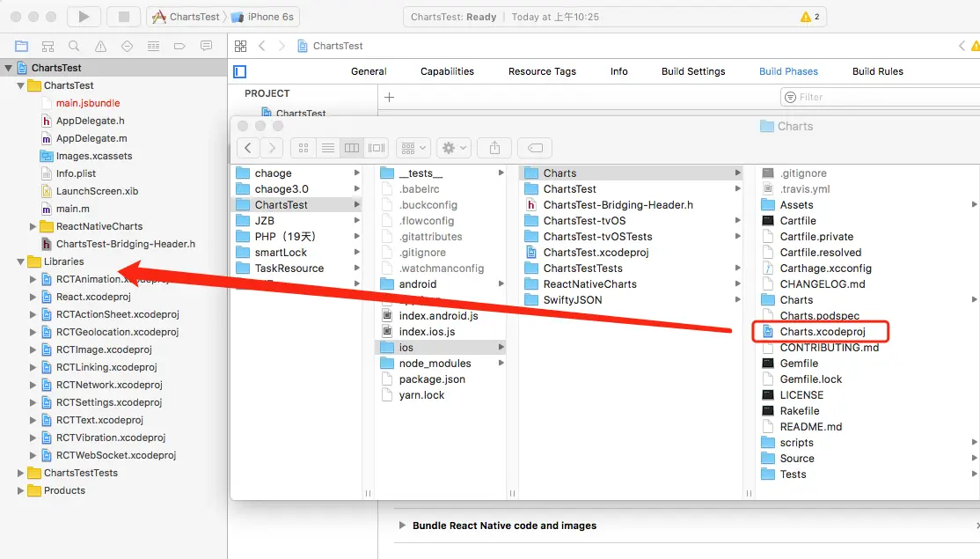Select Charts.xcodeproj in Finder

click(x=822, y=331)
